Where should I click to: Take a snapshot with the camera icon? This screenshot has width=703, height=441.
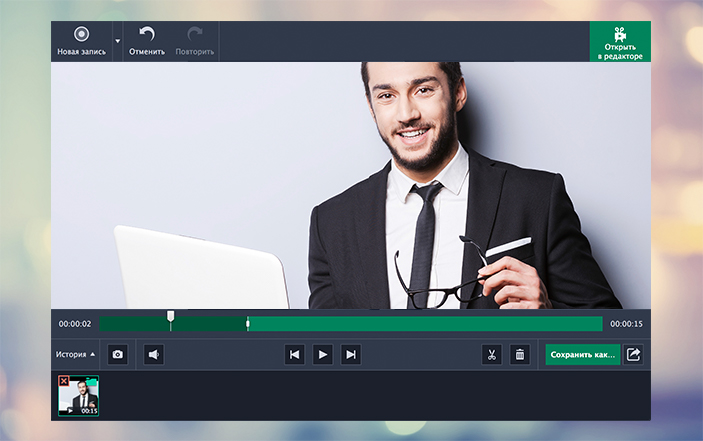[x=118, y=354]
